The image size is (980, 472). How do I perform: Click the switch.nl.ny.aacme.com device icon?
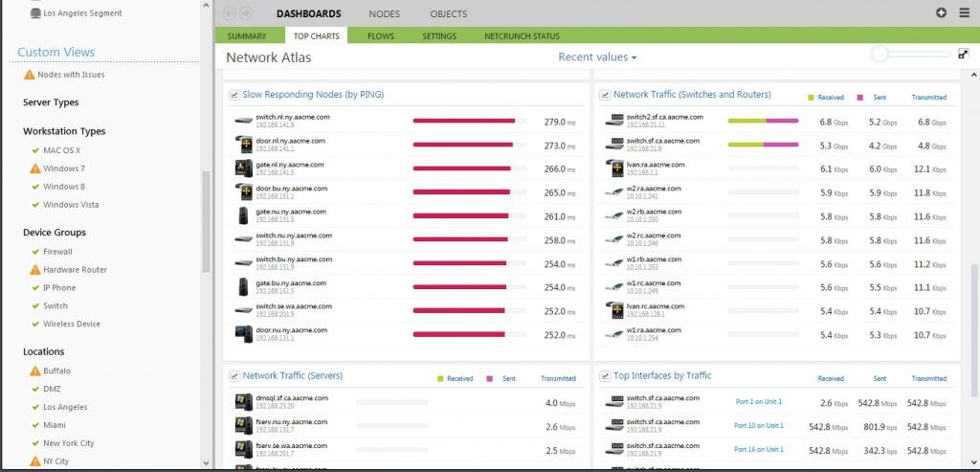coord(243,121)
